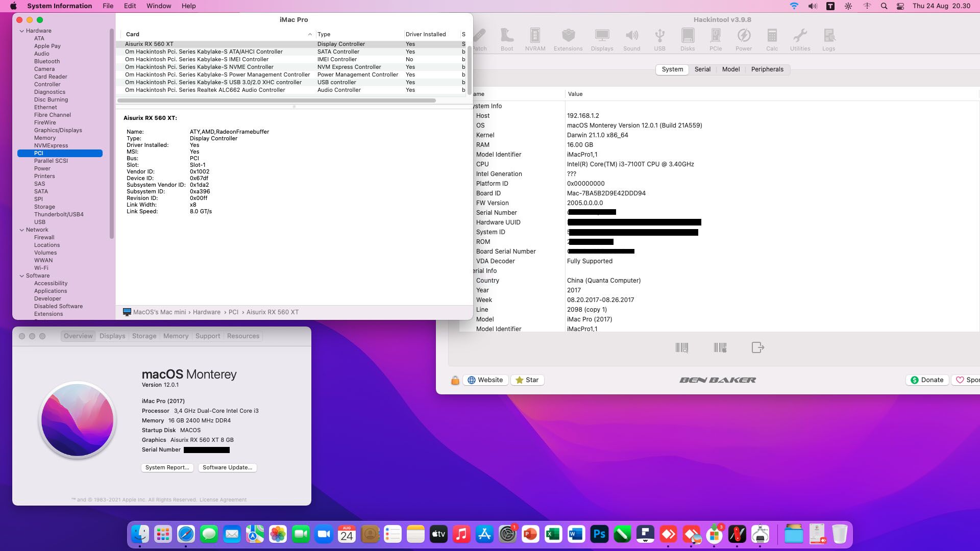
Task: Open the Memory tab in About This Mac
Action: pos(176,336)
